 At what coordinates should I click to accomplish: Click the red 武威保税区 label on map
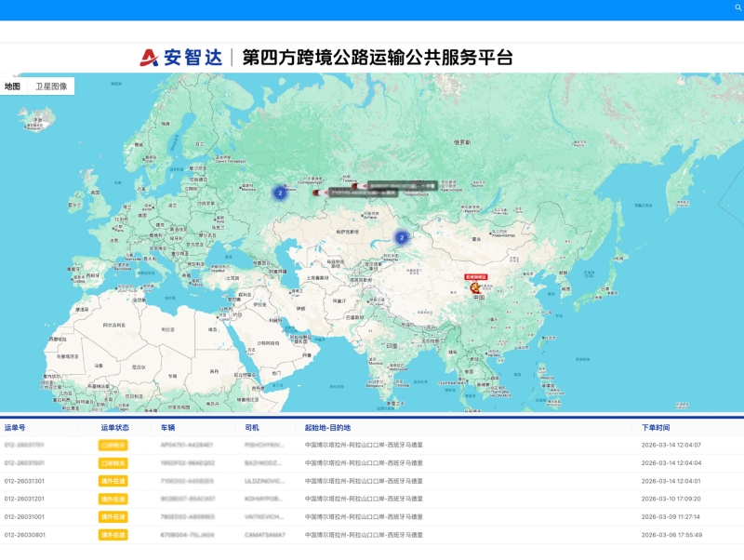tap(476, 276)
